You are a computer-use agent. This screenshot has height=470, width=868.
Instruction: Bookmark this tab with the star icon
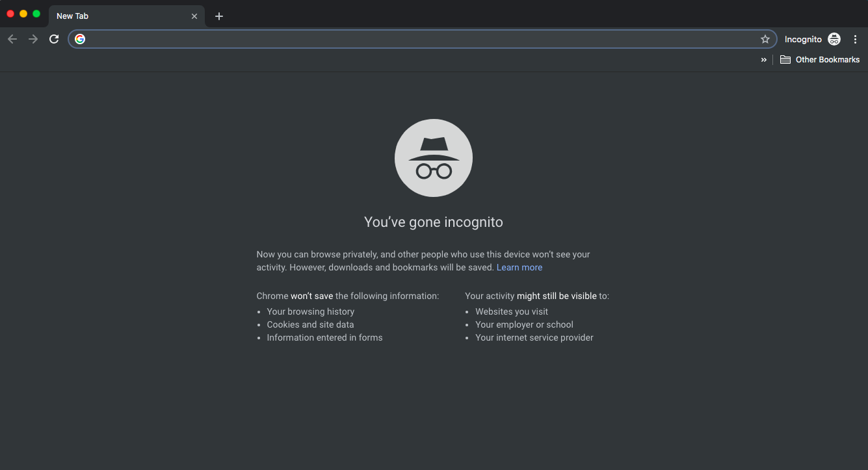click(765, 39)
